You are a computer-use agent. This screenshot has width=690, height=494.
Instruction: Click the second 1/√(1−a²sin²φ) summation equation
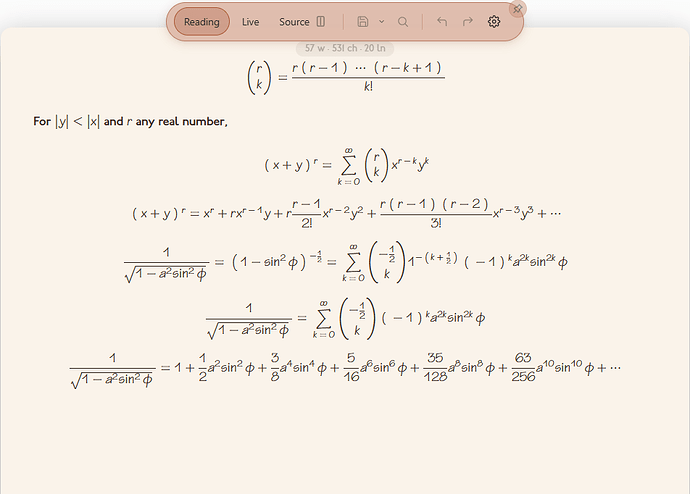click(345, 319)
